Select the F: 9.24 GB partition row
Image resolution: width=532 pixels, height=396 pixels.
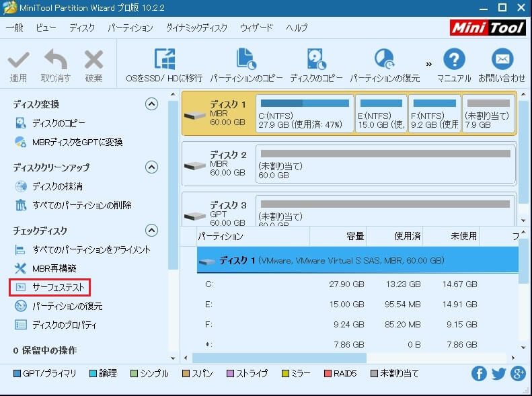[358, 325]
